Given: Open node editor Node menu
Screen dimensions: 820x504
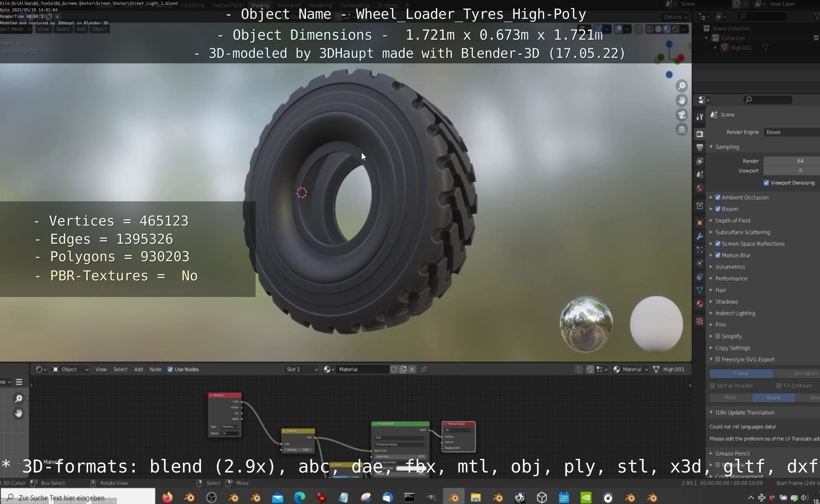Looking at the screenshot, I should pyautogui.click(x=155, y=369).
